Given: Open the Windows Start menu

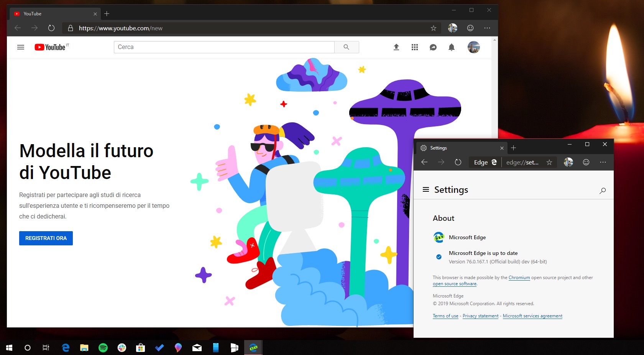Looking at the screenshot, I should click(x=9, y=348).
